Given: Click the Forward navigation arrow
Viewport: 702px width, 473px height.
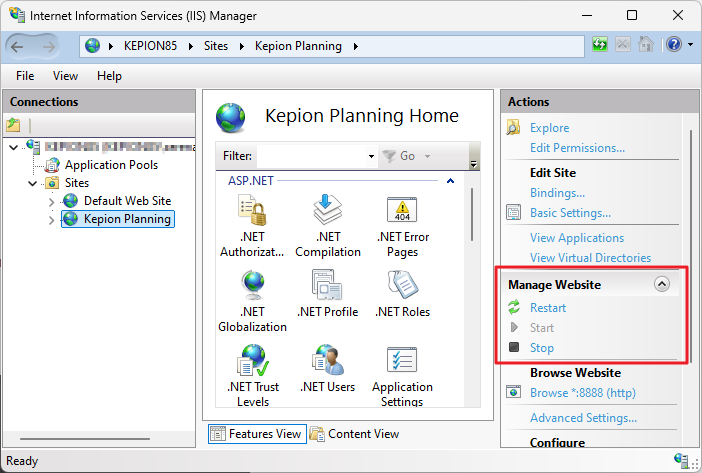Looking at the screenshot, I should tap(48, 47).
